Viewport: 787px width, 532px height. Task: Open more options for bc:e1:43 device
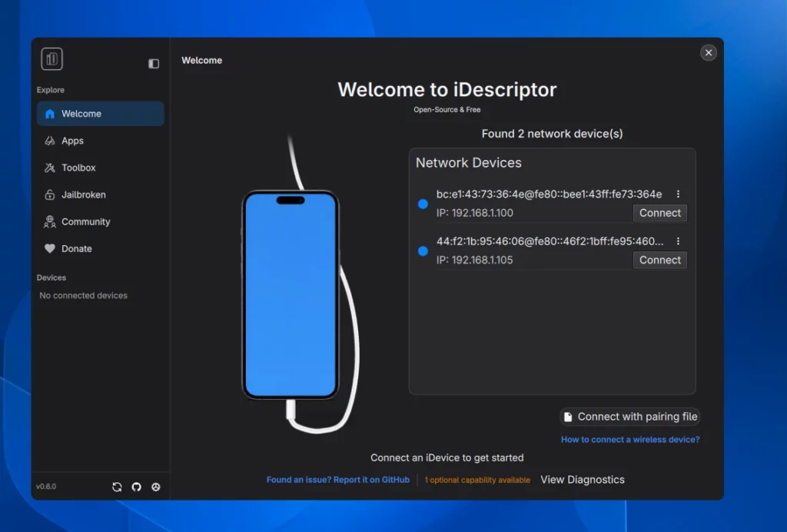[678, 195]
